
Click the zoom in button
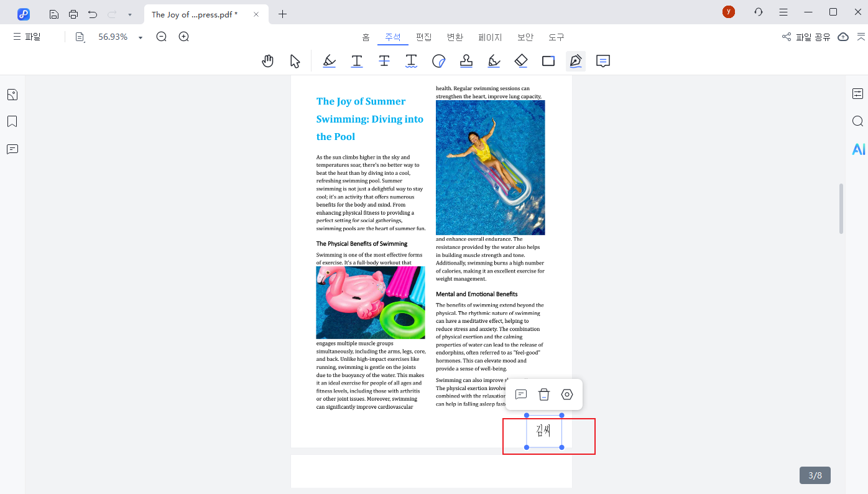(184, 37)
